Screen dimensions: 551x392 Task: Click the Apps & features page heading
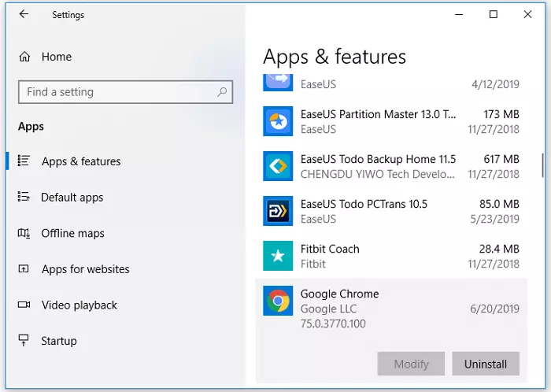click(335, 57)
